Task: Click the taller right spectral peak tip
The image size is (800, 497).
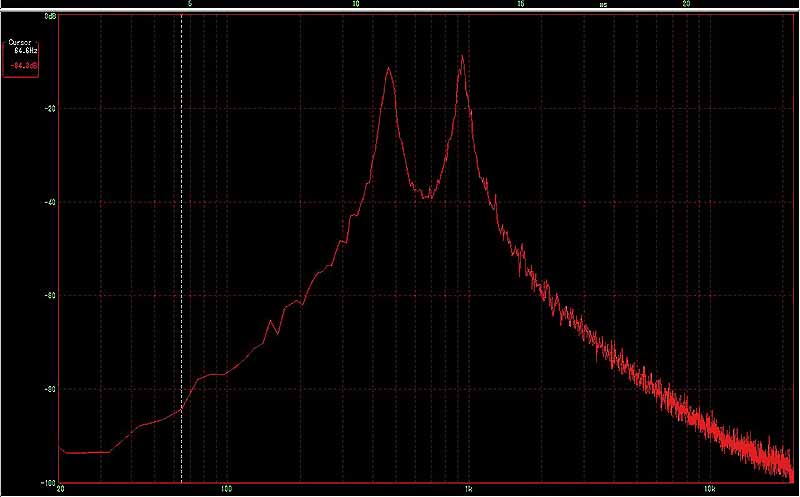Action: click(x=462, y=57)
